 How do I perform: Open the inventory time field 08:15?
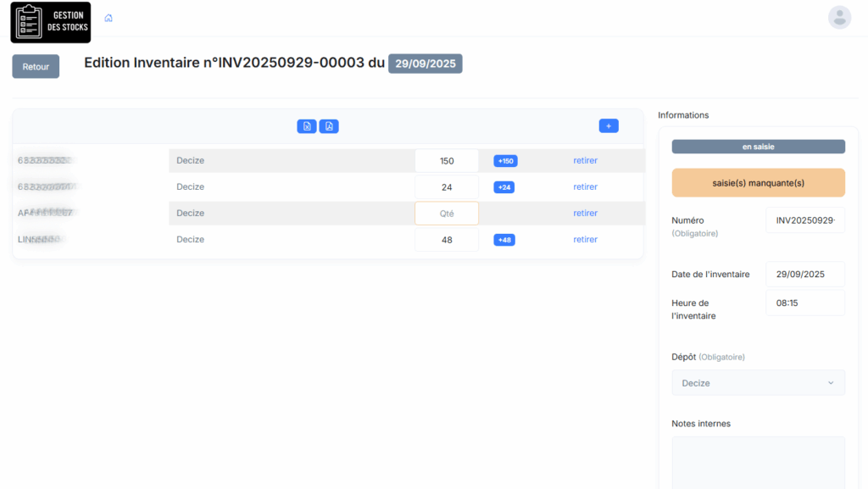[x=804, y=303]
